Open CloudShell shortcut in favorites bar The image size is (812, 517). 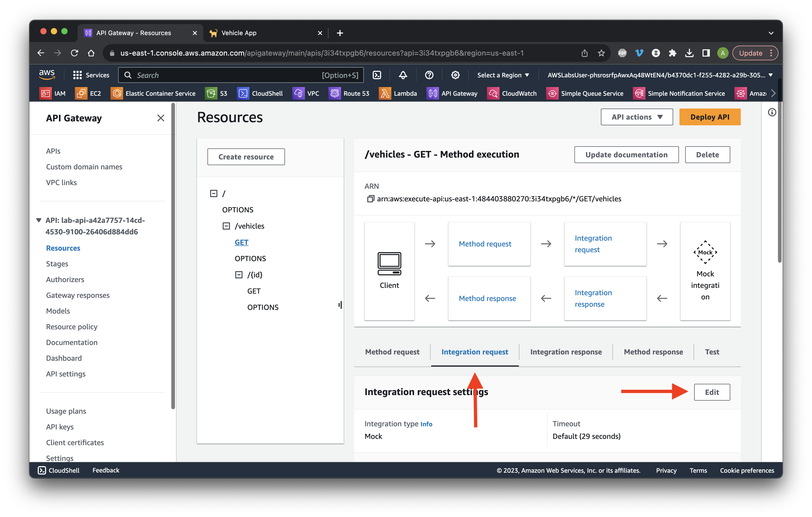tap(260, 93)
